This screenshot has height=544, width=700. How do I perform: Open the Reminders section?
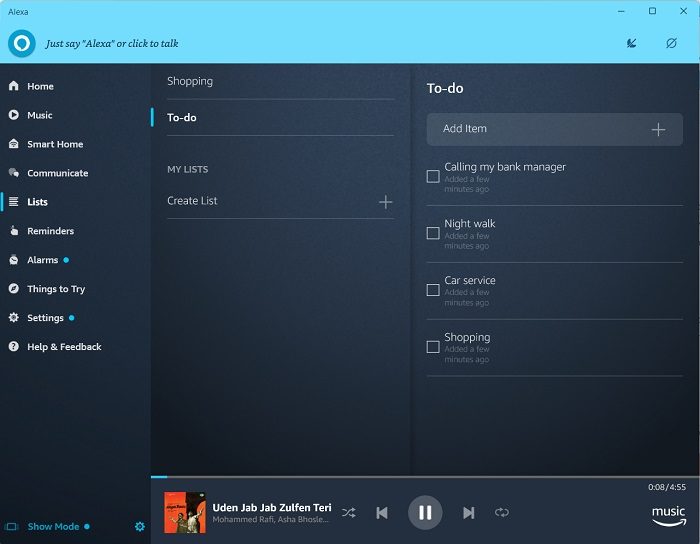(x=50, y=231)
